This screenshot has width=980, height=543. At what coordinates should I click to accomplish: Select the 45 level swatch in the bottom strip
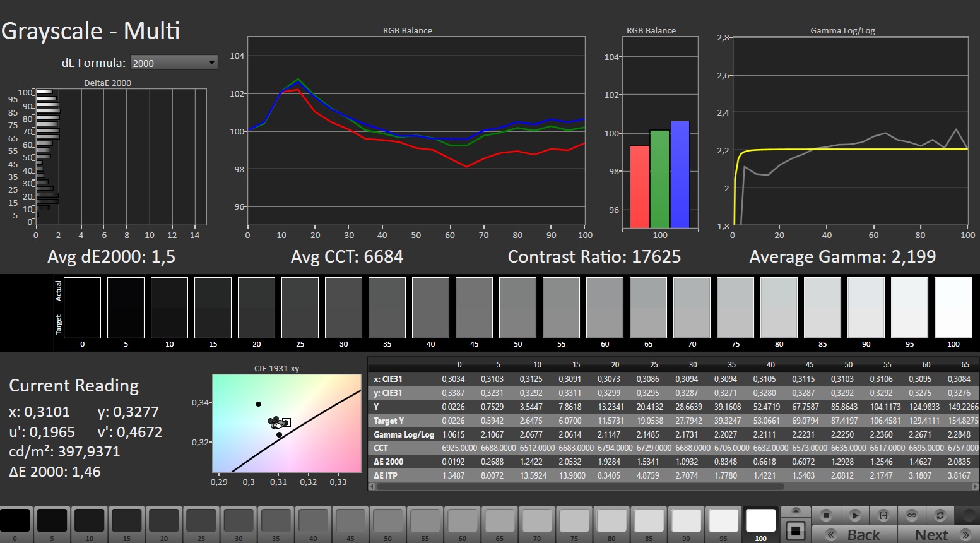(x=350, y=520)
